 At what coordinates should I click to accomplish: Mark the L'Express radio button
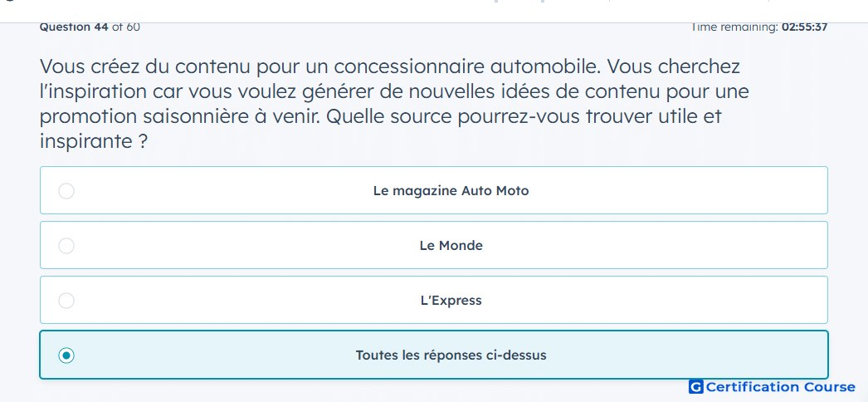tap(66, 301)
